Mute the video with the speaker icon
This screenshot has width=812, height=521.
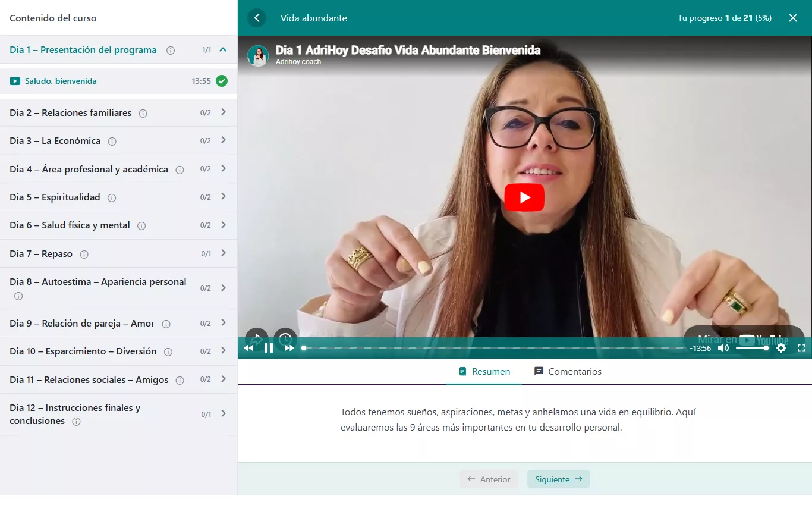pos(723,348)
